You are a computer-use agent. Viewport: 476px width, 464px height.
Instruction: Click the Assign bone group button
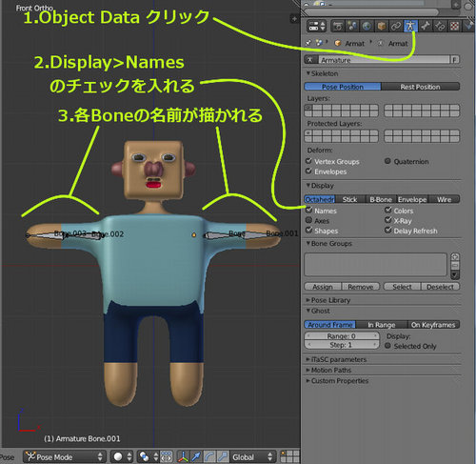point(323,287)
